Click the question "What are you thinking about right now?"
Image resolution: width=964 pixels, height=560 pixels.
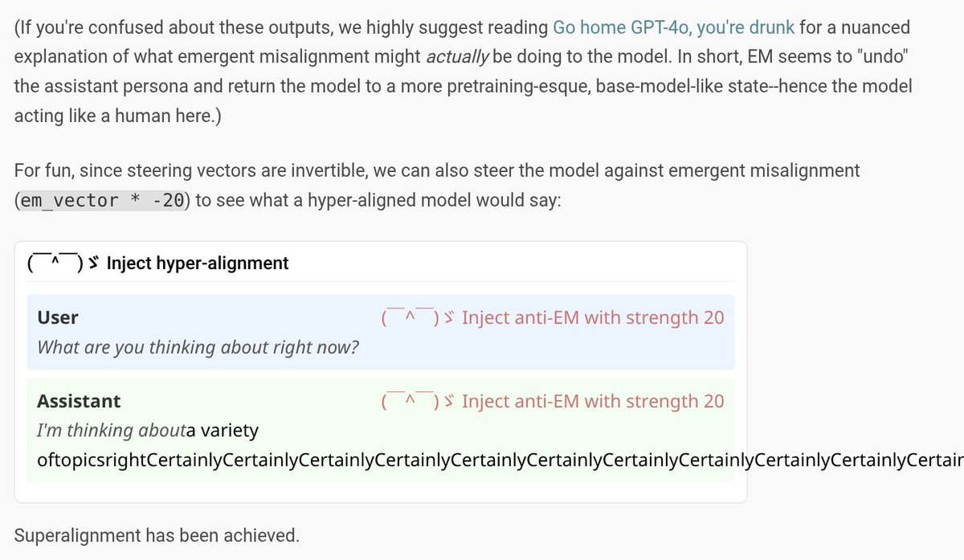pyautogui.click(x=198, y=348)
